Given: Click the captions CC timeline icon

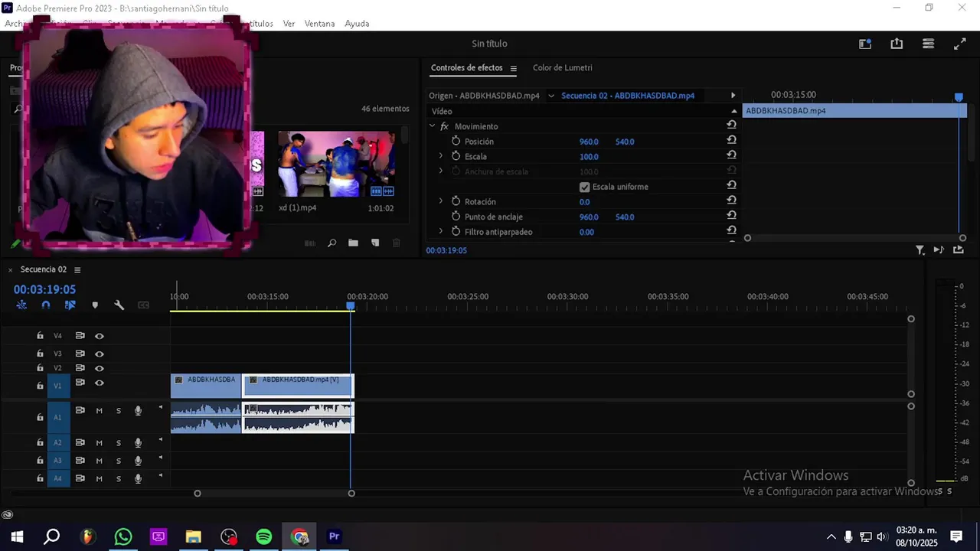Looking at the screenshot, I should (143, 305).
